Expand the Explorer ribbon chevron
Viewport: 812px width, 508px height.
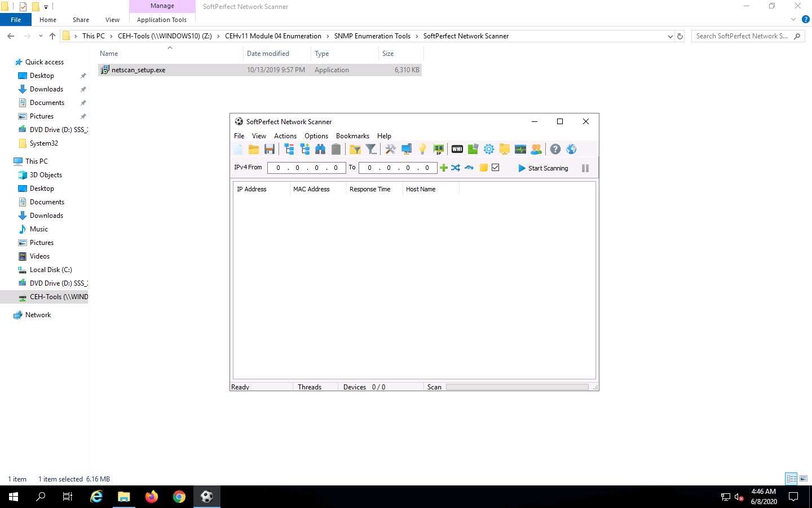pyautogui.click(x=793, y=19)
